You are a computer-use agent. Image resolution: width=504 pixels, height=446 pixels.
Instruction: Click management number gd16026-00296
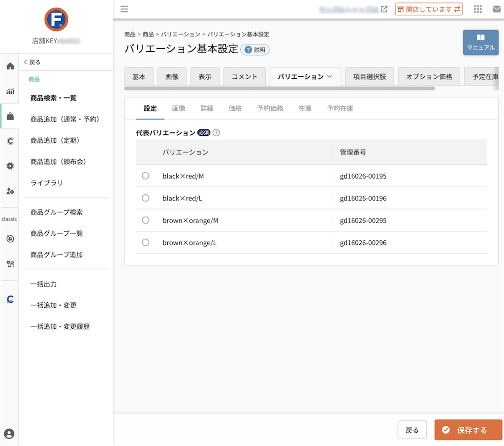click(x=363, y=243)
